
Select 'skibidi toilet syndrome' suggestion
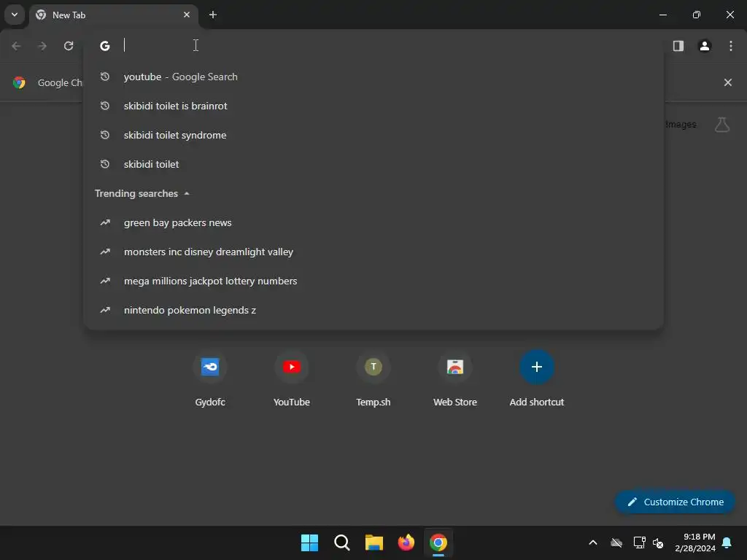(x=373, y=135)
